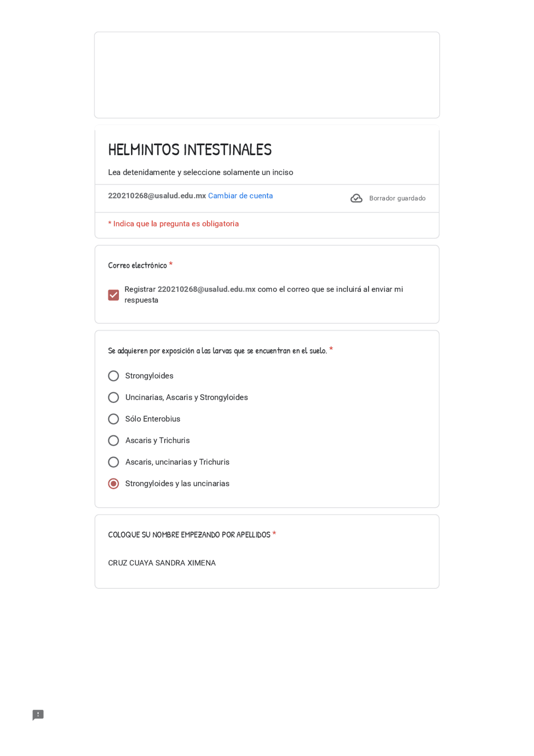Click the 'HELMINTOS INTESTINALES' form title
The width and height of the screenshot is (534, 756).
pos(190,150)
